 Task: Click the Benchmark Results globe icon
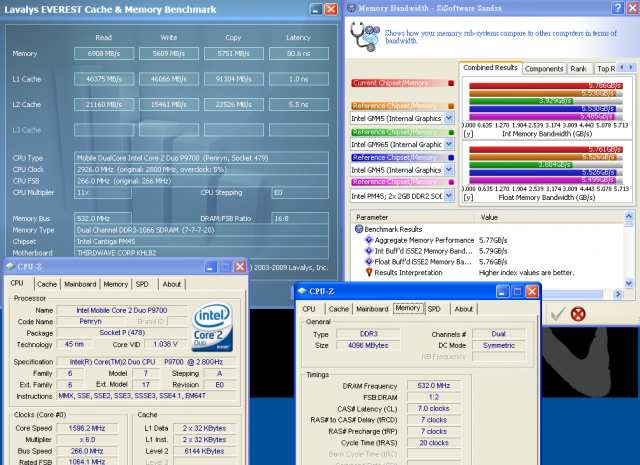pos(359,229)
